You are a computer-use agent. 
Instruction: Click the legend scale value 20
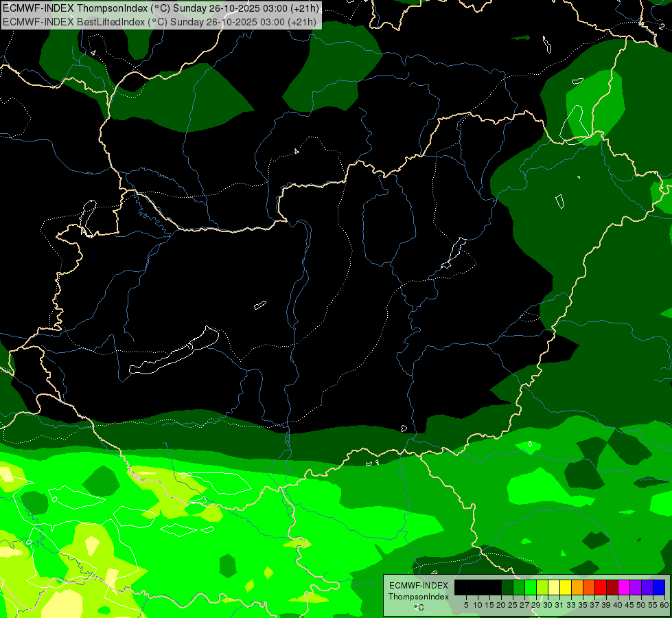[501, 605]
